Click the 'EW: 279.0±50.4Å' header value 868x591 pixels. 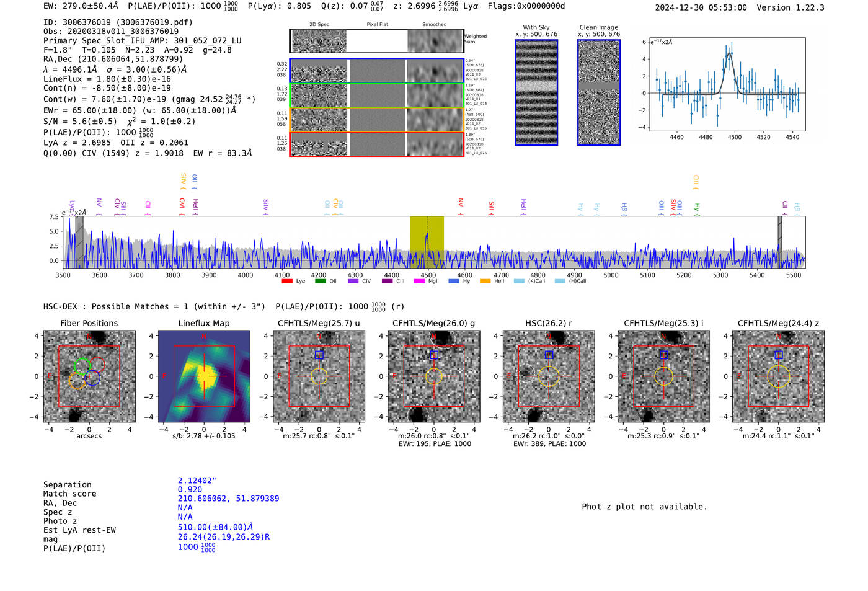(x=81, y=6)
